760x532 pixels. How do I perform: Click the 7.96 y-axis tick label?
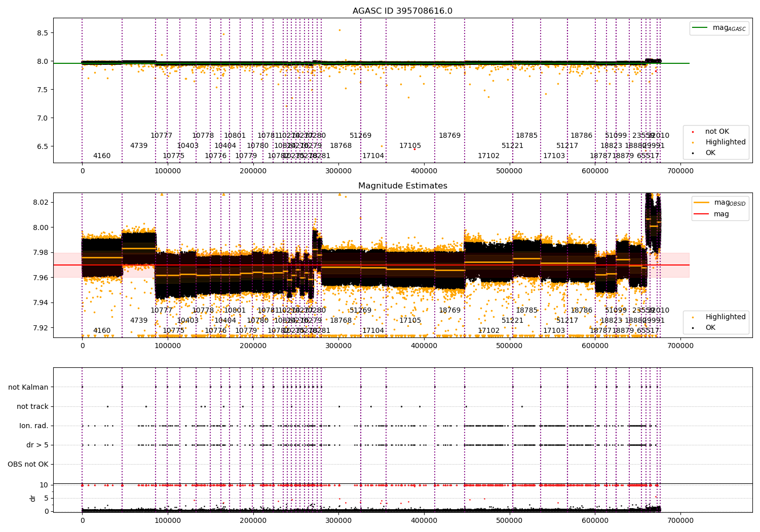point(41,278)
